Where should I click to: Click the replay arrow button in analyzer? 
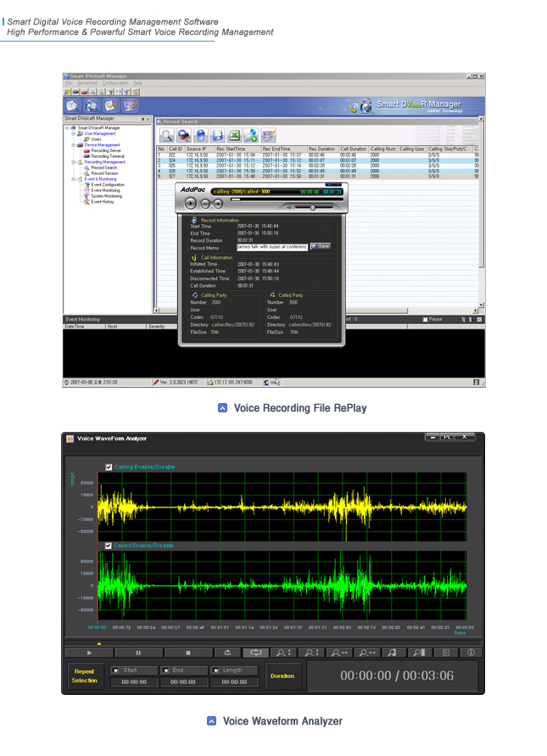tap(227, 652)
